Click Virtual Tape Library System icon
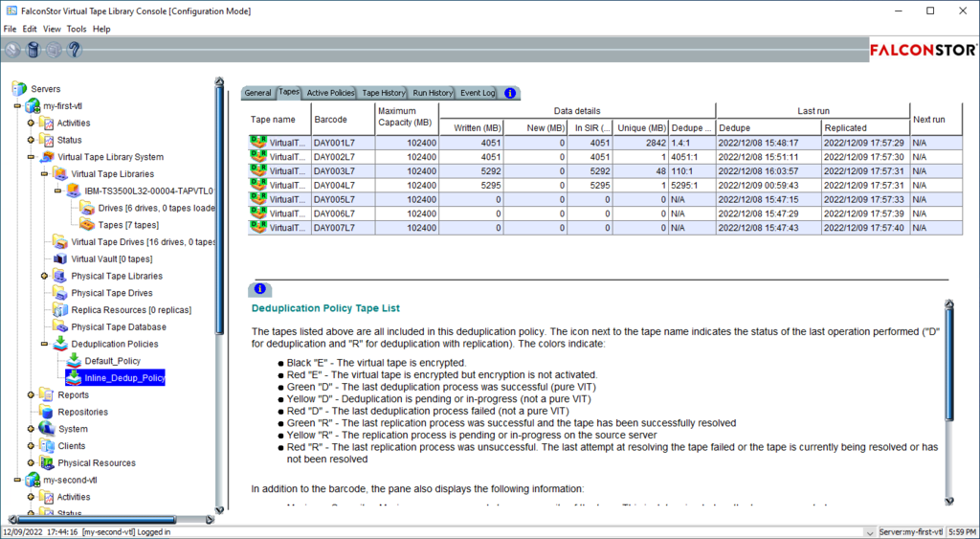980x539 pixels. pos(46,157)
